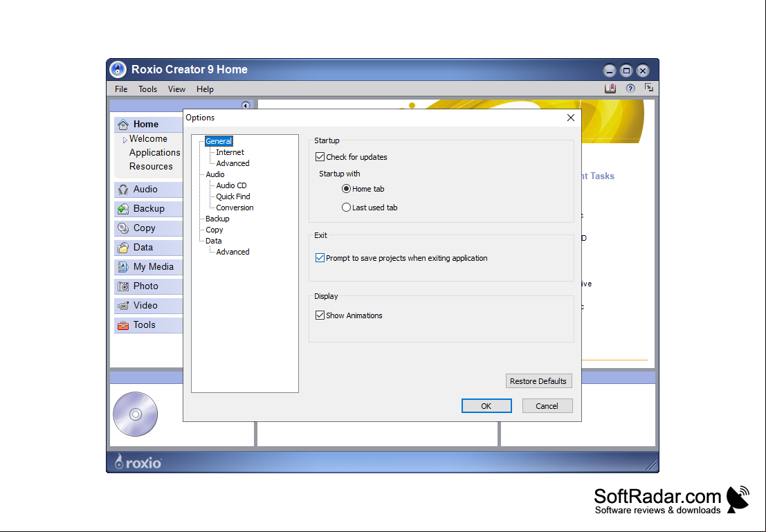Screen dimensions: 766x532
Task: Select Quick Find in options tree
Action: click(233, 196)
